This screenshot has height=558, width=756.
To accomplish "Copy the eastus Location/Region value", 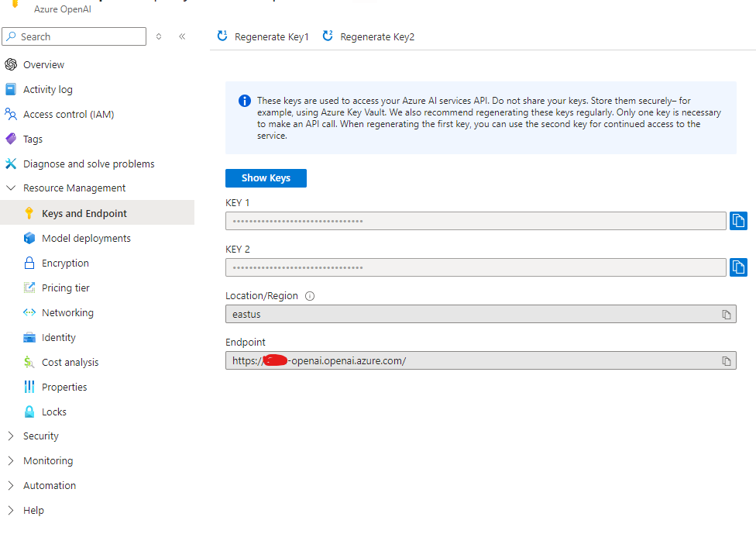I will [726, 315].
